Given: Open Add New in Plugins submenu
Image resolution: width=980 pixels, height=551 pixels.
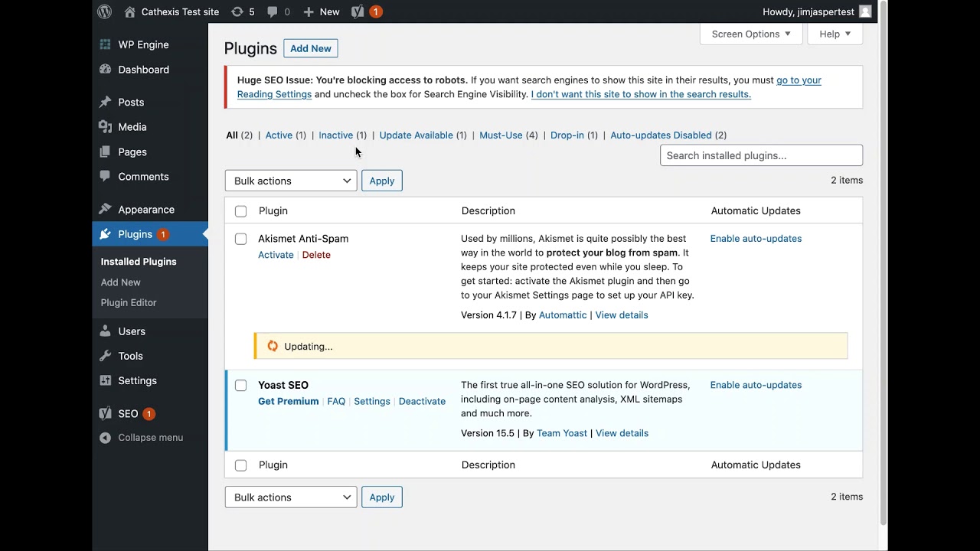Looking at the screenshot, I should (120, 282).
